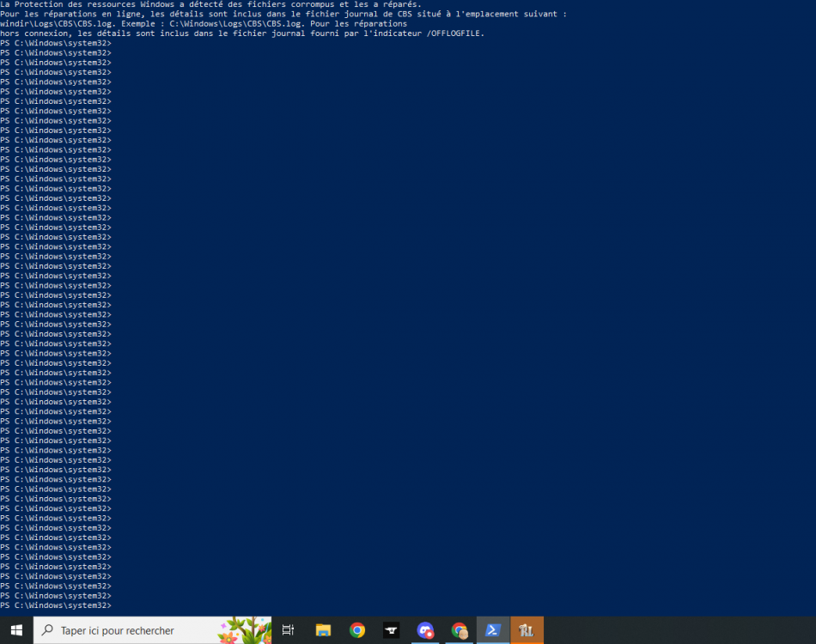The height and width of the screenshot is (644, 816).
Task: Open Google Chrome without the profile avatar
Action: pyautogui.click(x=357, y=630)
